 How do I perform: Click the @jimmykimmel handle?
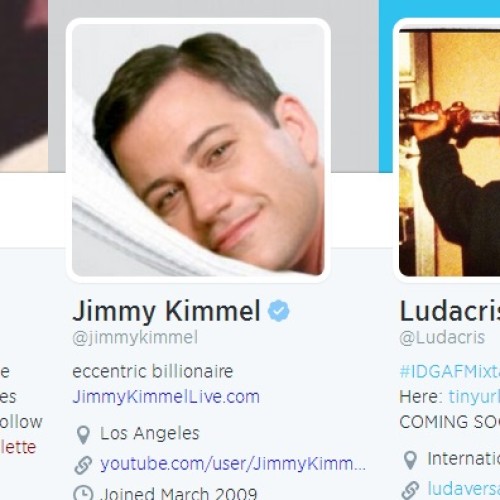(x=135, y=337)
